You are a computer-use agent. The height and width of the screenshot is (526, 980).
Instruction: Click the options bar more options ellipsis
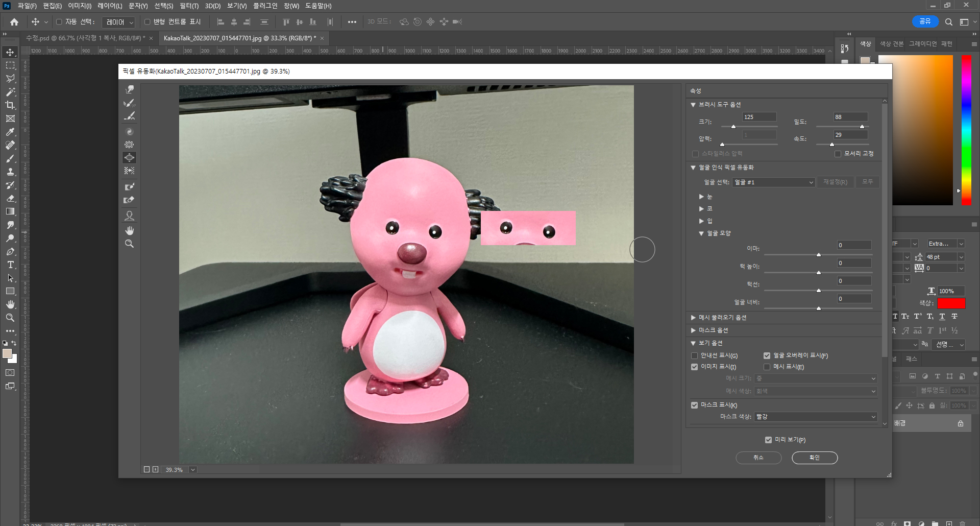click(352, 22)
